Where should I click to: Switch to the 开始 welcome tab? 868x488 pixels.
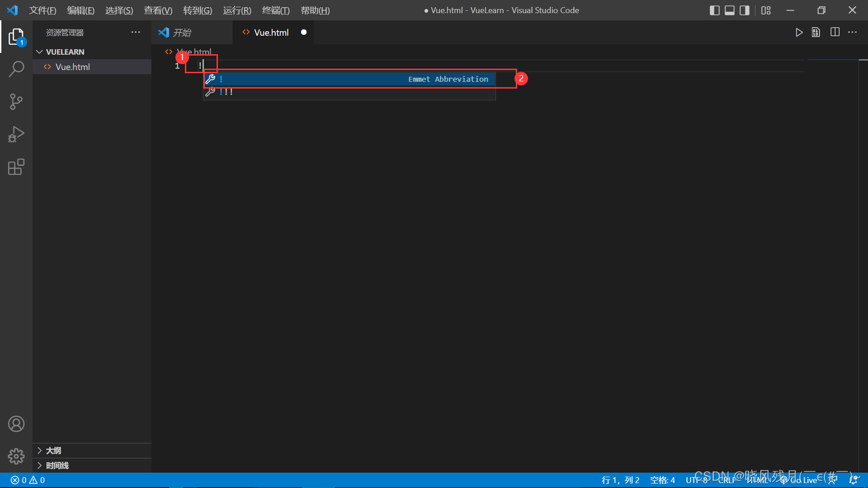(182, 33)
